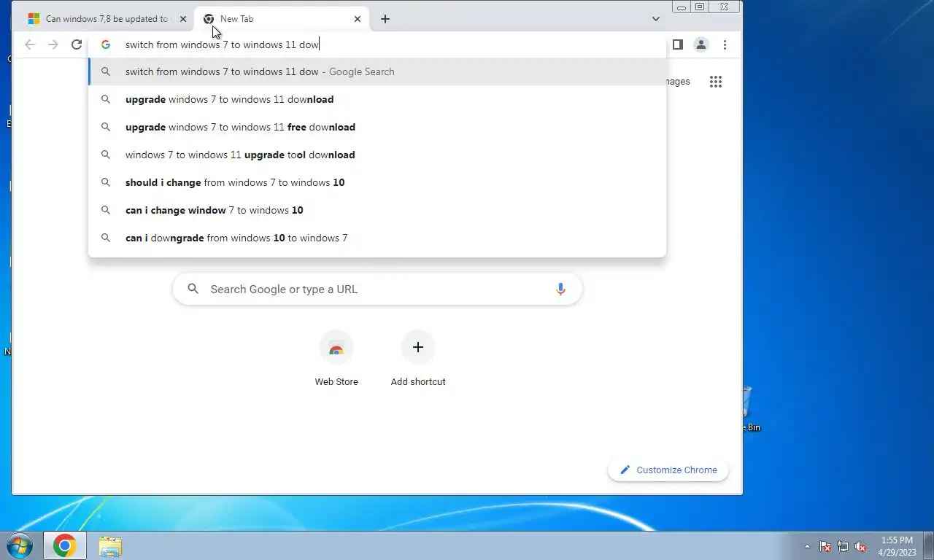
Task: Click the Action Center flag icon
Action: [825, 546]
